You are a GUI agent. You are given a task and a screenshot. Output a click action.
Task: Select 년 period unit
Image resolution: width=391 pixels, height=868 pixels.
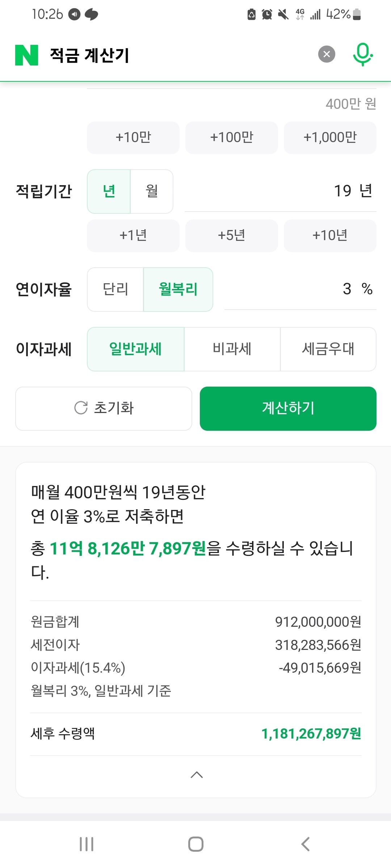109,191
